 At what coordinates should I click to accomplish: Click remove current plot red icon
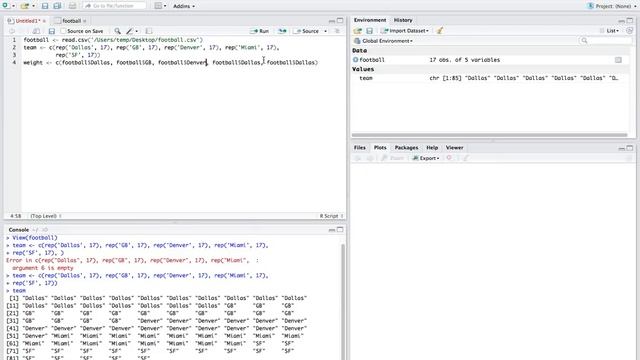click(x=449, y=158)
